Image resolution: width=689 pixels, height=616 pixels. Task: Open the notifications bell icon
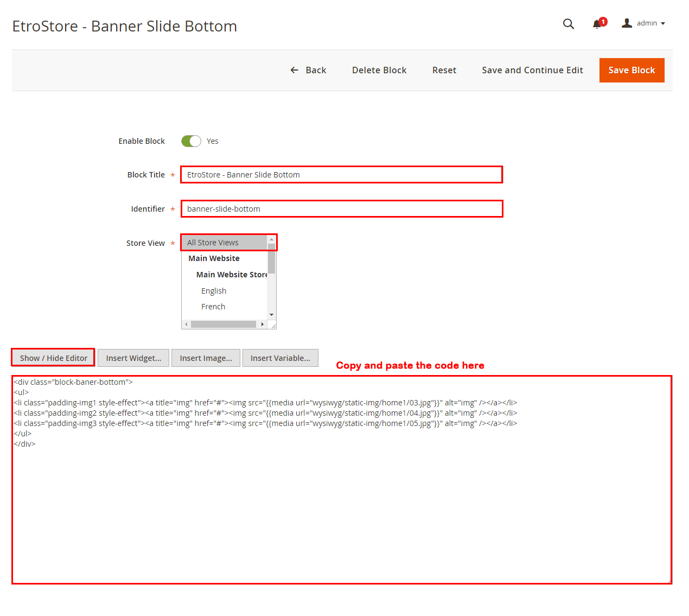tap(597, 24)
